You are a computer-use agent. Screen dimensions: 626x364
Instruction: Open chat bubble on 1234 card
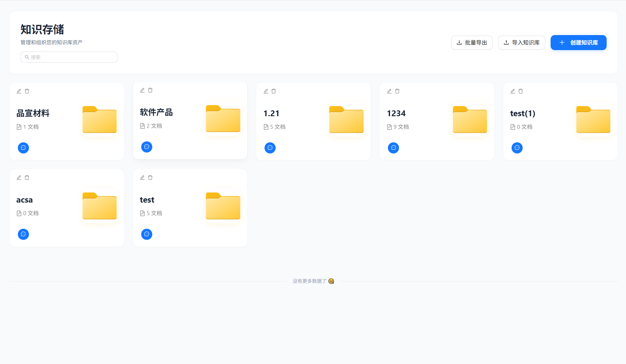tap(393, 148)
